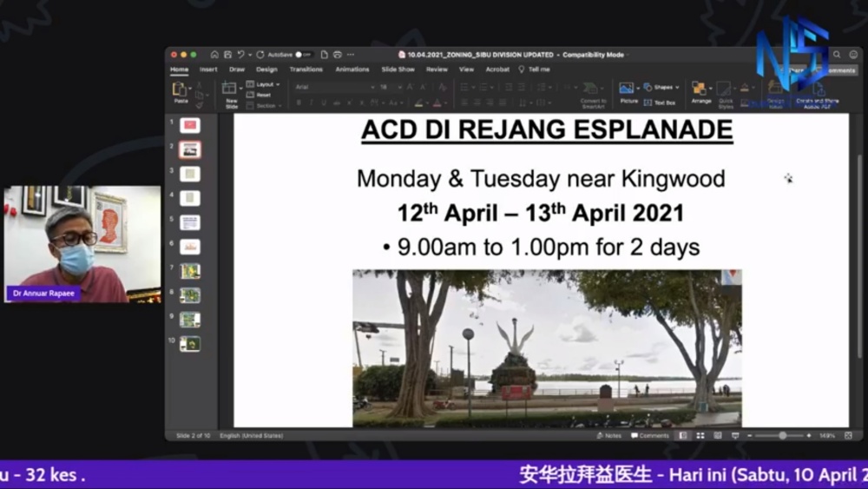Select the Slide Show tab
This screenshot has height=489, width=868.
(398, 69)
